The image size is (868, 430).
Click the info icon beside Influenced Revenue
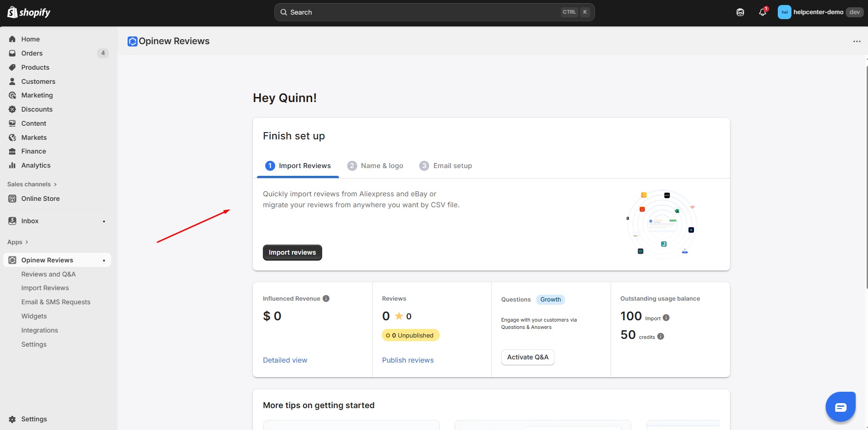point(326,299)
